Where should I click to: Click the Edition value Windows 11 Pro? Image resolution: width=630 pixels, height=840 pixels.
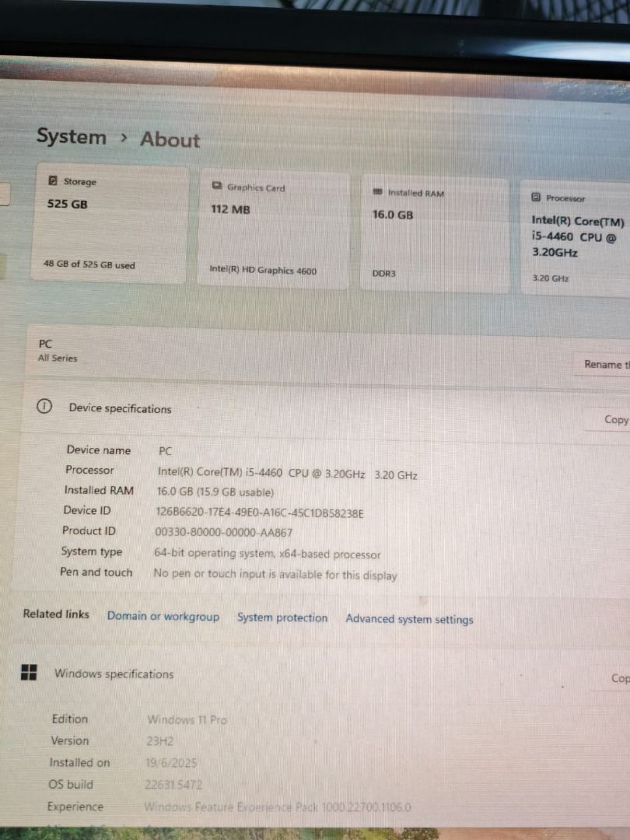(187, 719)
